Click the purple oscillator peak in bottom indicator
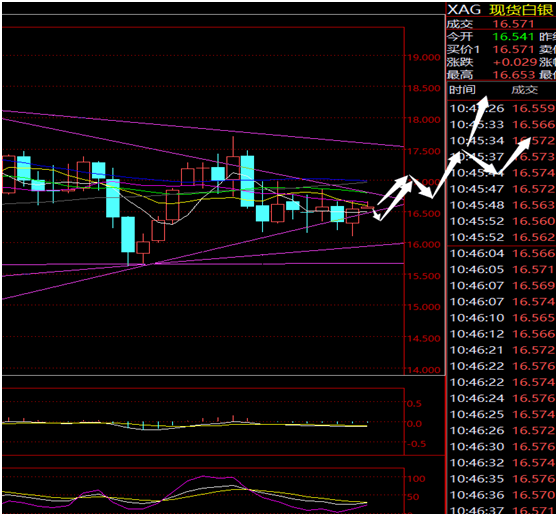Viewport: 558px width, 516px height. point(204,476)
